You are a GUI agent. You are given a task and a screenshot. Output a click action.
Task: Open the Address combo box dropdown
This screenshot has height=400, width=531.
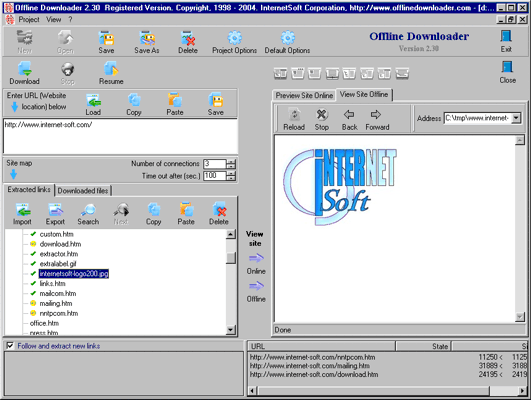tap(516, 118)
